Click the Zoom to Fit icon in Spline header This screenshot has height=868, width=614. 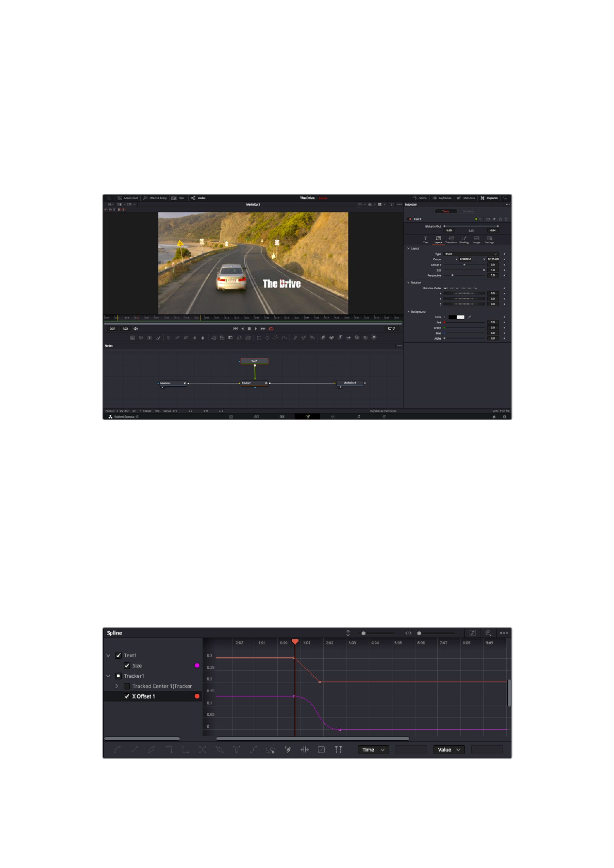pos(472,633)
